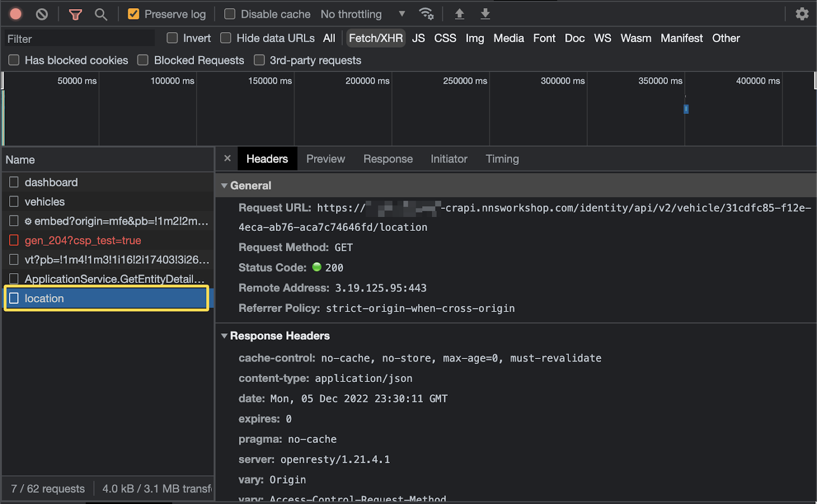Open network conditions wifi icon
The height and width of the screenshot is (504, 817).
tap(426, 14)
